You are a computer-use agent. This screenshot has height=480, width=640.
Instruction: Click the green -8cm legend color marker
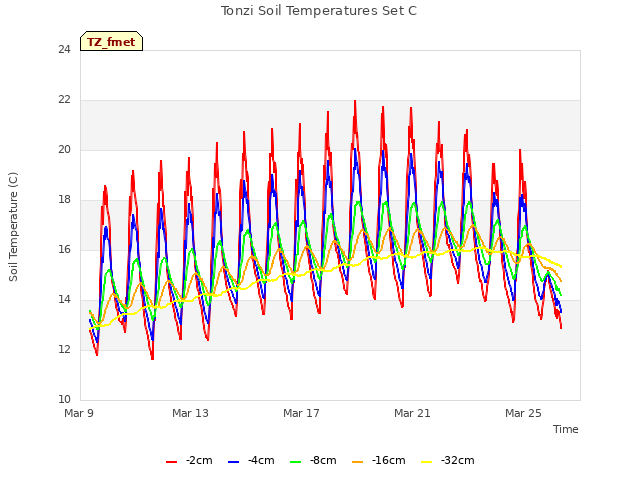(x=296, y=462)
